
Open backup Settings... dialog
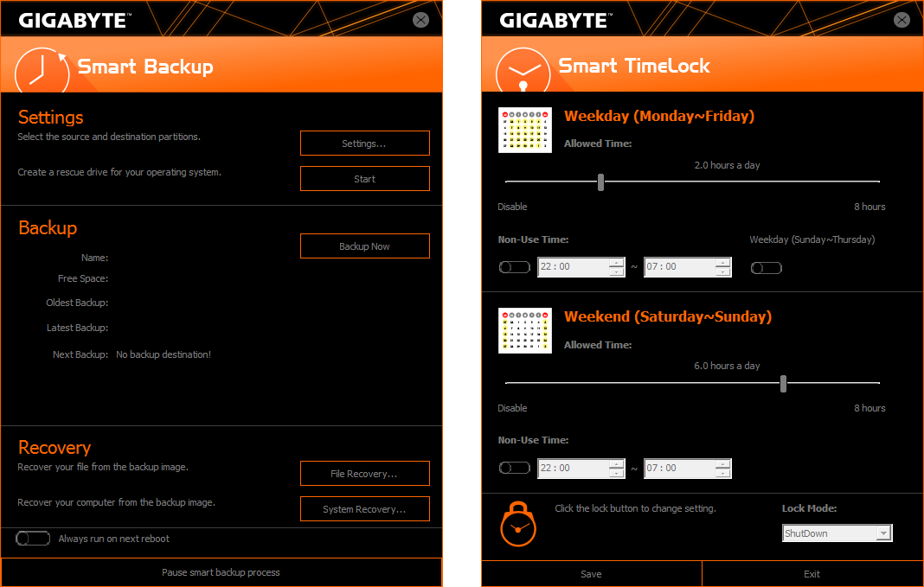click(x=365, y=143)
